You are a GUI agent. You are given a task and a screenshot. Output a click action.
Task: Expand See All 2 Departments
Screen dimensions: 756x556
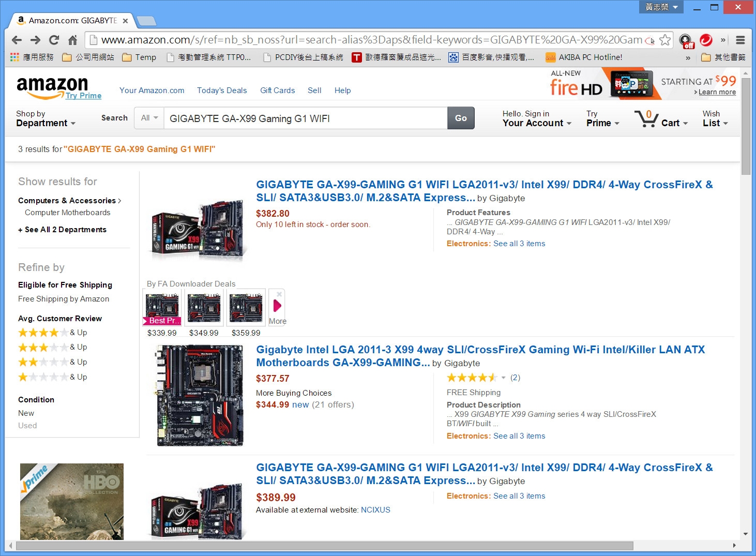point(62,230)
